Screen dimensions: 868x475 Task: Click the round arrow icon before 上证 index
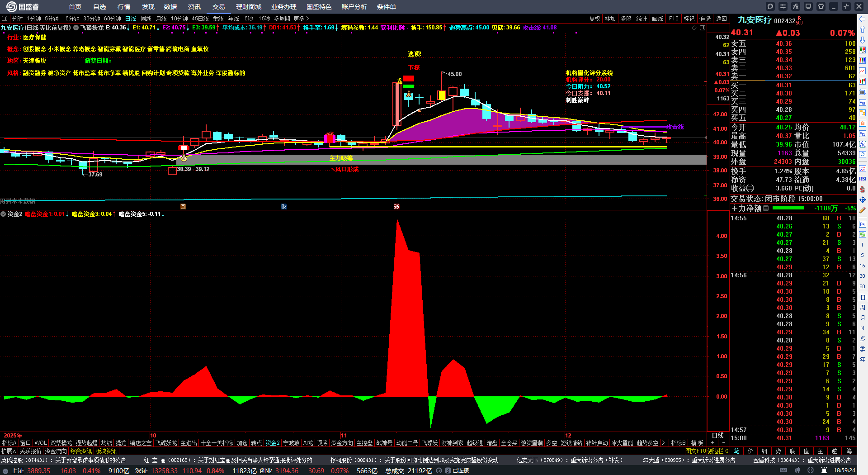point(5,470)
